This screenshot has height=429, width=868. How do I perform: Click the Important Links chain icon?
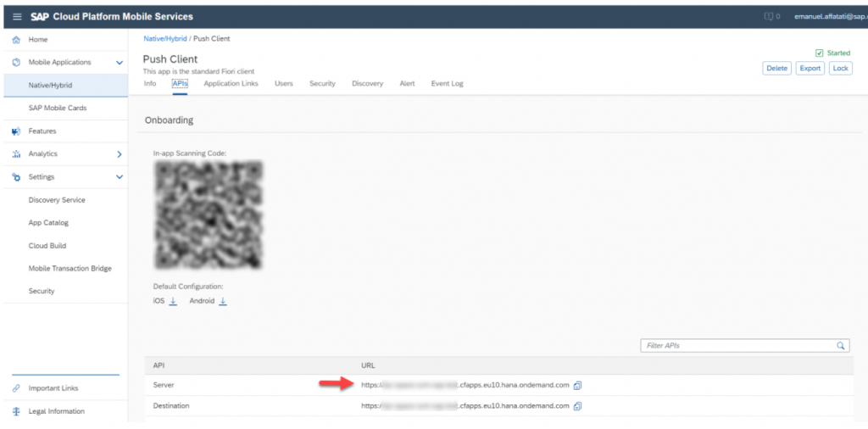pyautogui.click(x=17, y=388)
